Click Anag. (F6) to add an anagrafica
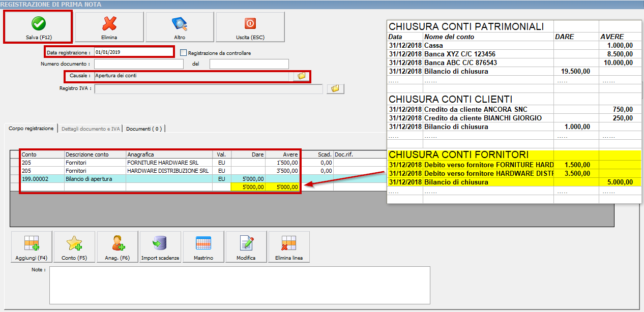The height and width of the screenshot is (312, 644). pyautogui.click(x=116, y=246)
